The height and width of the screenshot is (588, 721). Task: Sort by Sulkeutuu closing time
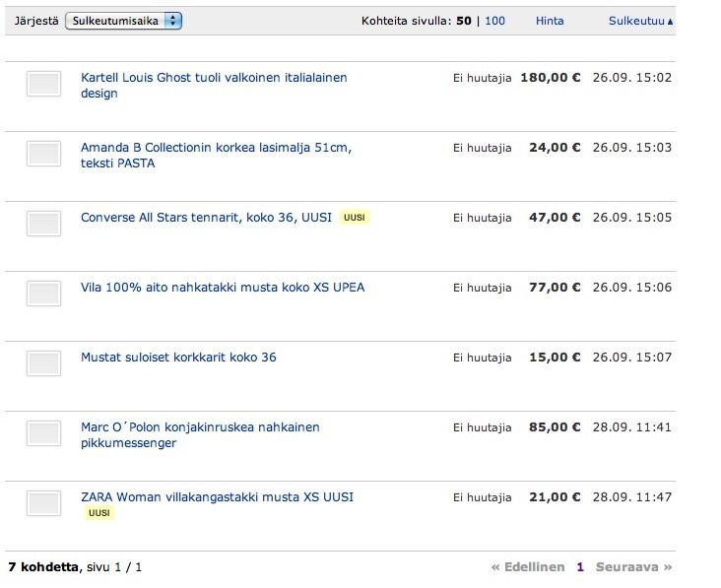636,21
